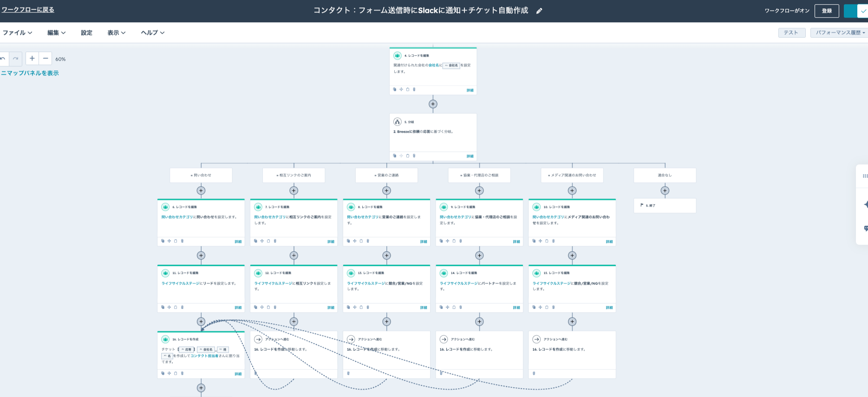Open the 設定 menu item
Image resolution: width=868 pixels, height=397 pixels.
(86, 33)
